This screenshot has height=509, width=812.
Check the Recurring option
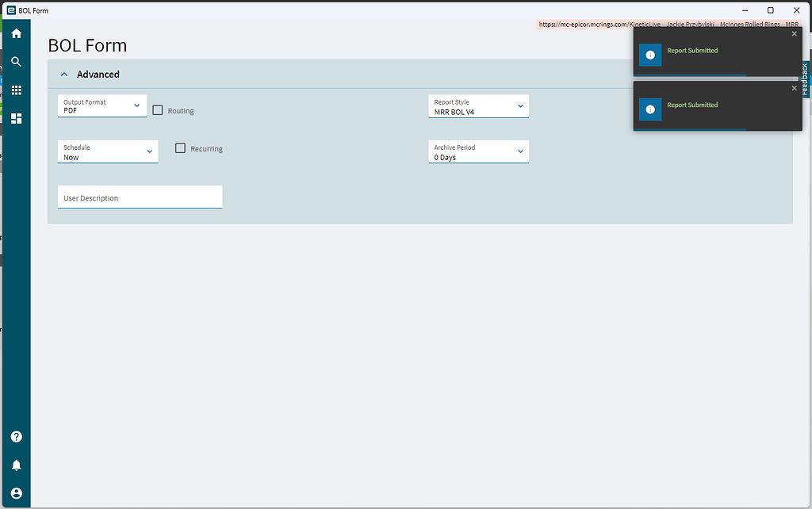pyautogui.click(x=180, y=148)
